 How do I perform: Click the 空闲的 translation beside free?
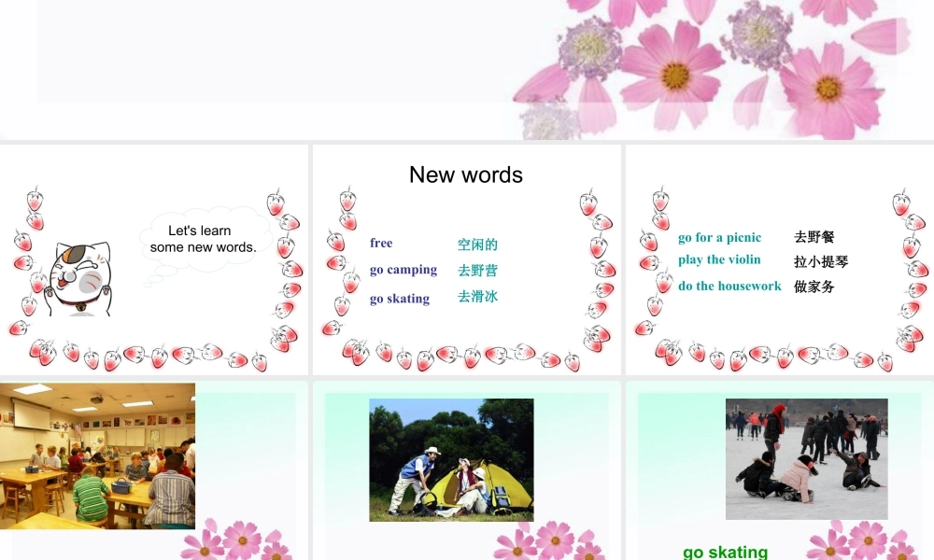(477, 244)
